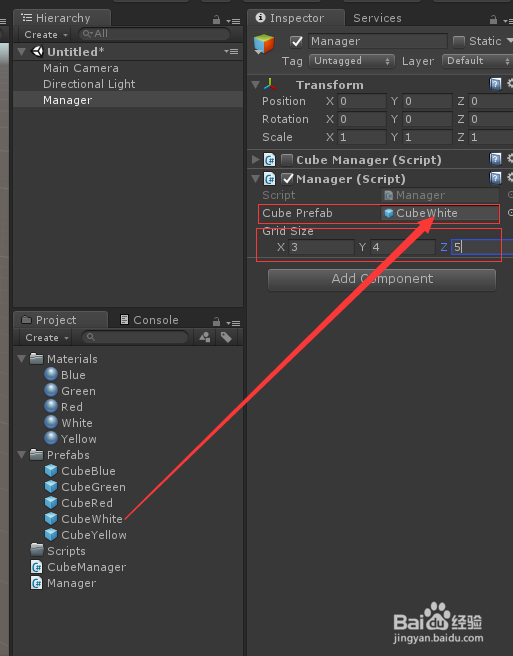Collapse the Untitled scene
The height and width of the screenshot is (656, 513).
(x=22, y=52)
